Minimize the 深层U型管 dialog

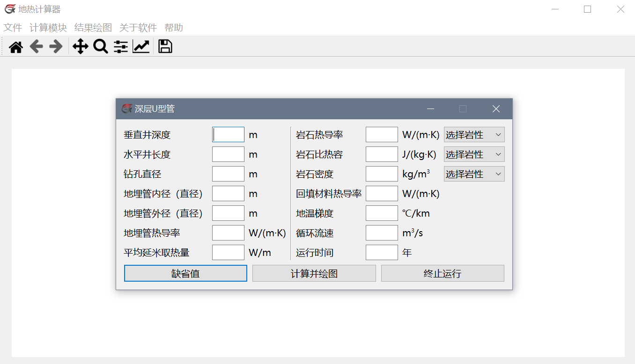click(430, 109)
